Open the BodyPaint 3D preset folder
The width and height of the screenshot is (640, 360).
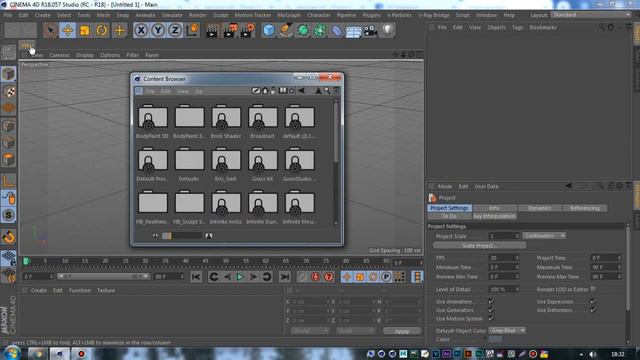152,118
